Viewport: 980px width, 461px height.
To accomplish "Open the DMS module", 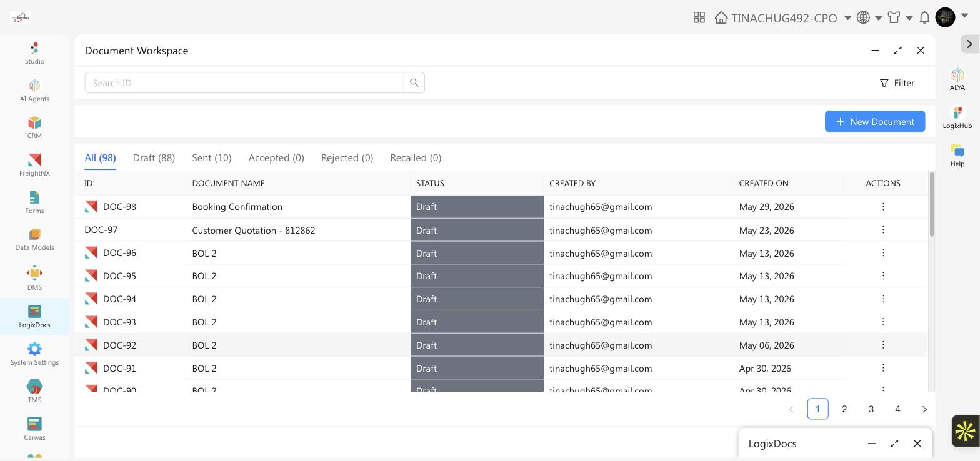I will (x=34, y=279).
